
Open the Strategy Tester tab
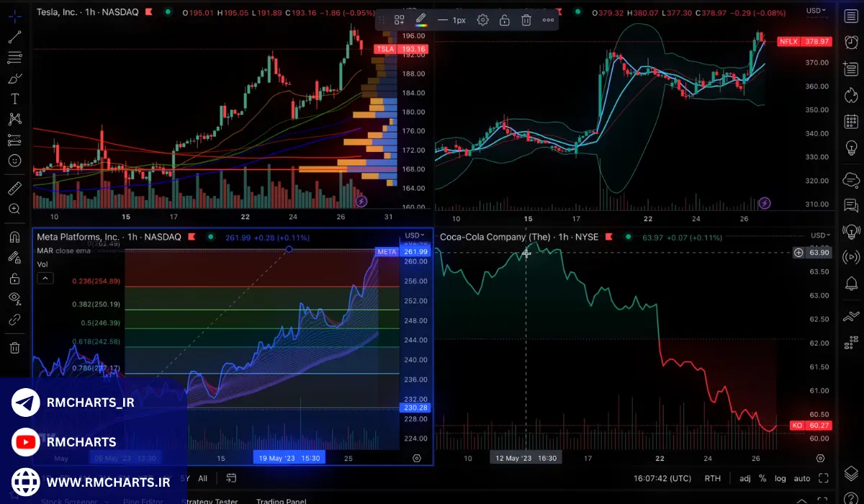(210, 501)
